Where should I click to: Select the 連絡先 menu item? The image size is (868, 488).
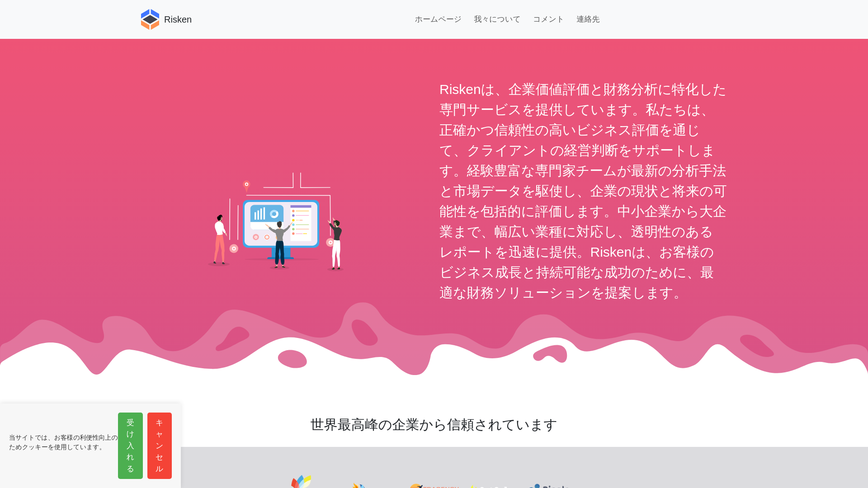(588, 19)
